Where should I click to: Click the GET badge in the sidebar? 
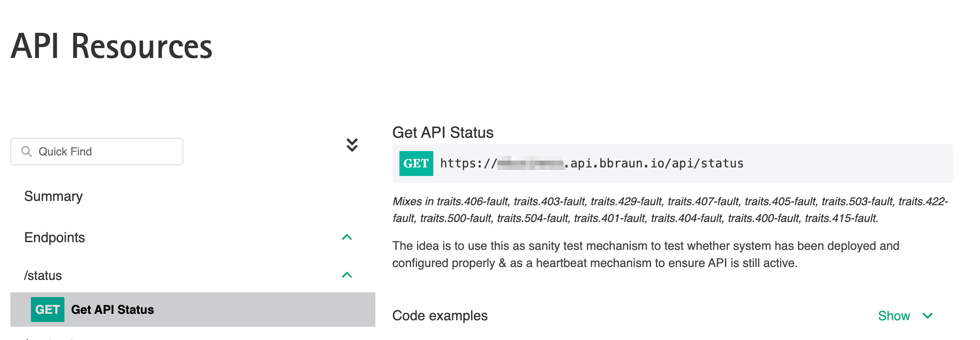point(48,310)
